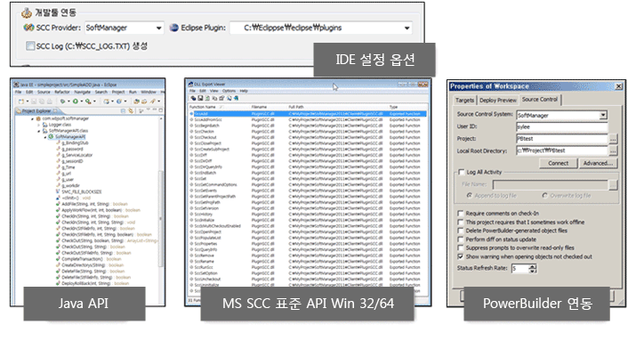The image size is (644, 341).
Task: Enable Log All Activity checkbox
Action: (x=461, y=173)
